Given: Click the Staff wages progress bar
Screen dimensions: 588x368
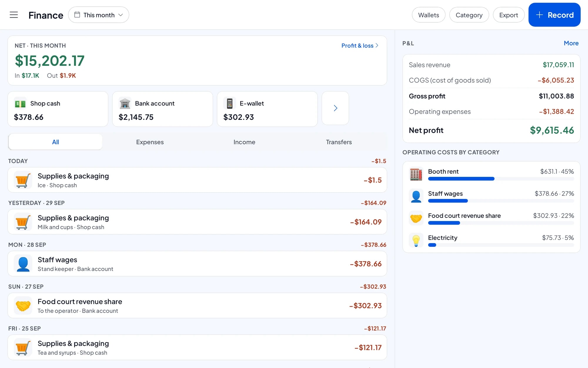Looking at the screenshot, I should tap(501, 201).
